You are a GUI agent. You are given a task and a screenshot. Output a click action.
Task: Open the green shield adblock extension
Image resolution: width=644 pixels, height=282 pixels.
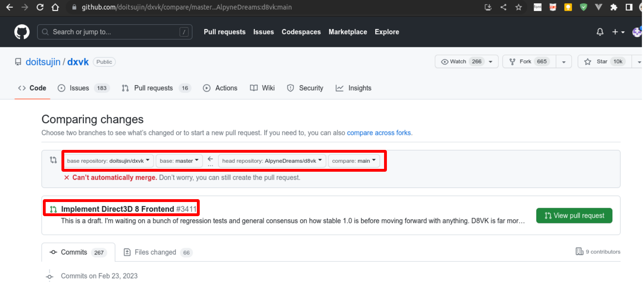coord(583,7)
